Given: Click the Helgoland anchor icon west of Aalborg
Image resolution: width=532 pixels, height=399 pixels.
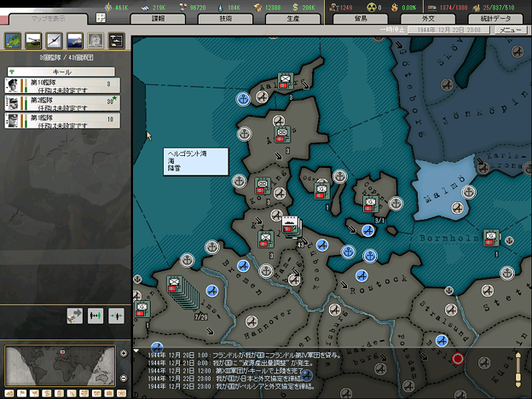Looking at the screenshot, I should [x=243, y=99].
